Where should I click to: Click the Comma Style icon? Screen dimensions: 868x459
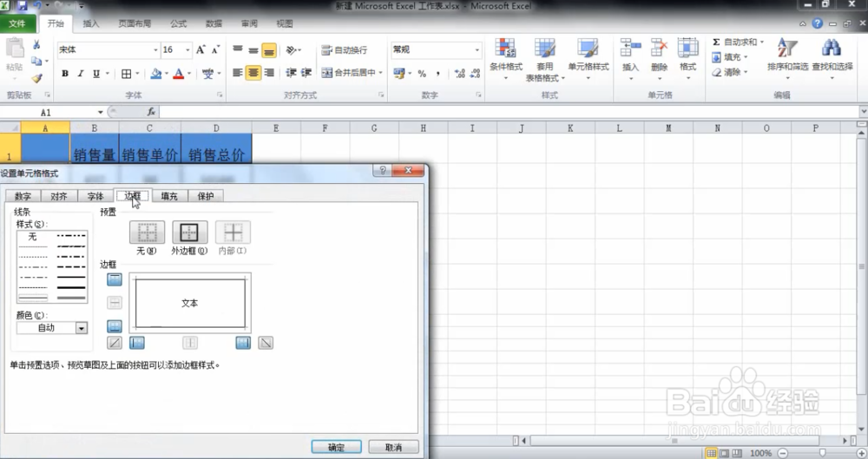coord(437,74)
